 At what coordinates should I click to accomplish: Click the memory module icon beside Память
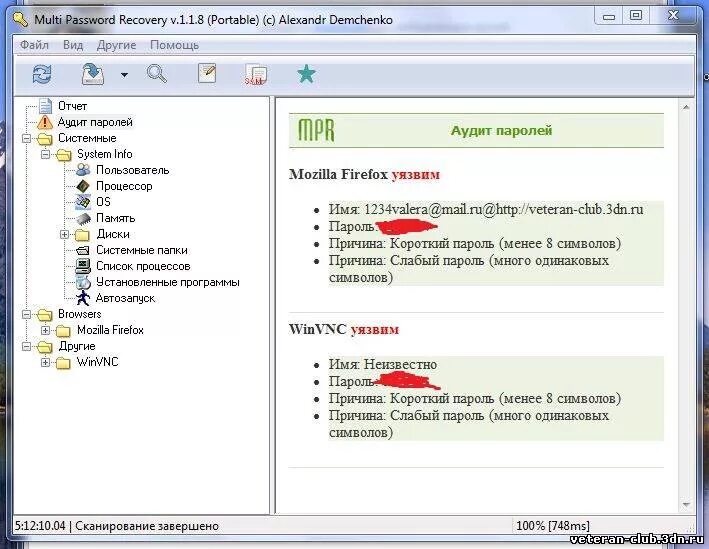pos(83,218)
